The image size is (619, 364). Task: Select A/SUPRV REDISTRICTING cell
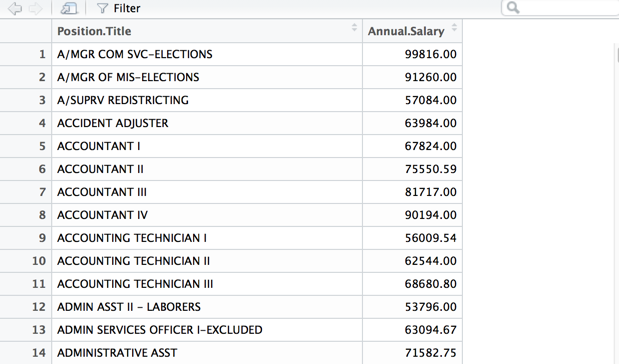point(207,100)
